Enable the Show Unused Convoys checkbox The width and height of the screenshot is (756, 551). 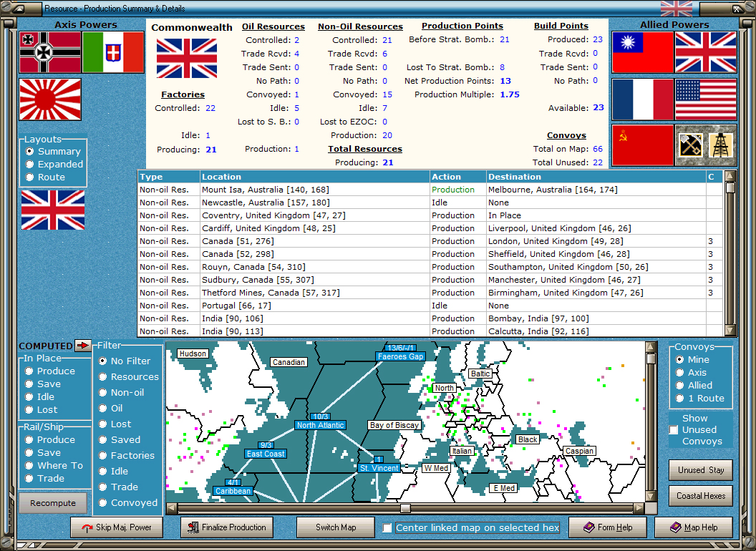coord(674,430)
